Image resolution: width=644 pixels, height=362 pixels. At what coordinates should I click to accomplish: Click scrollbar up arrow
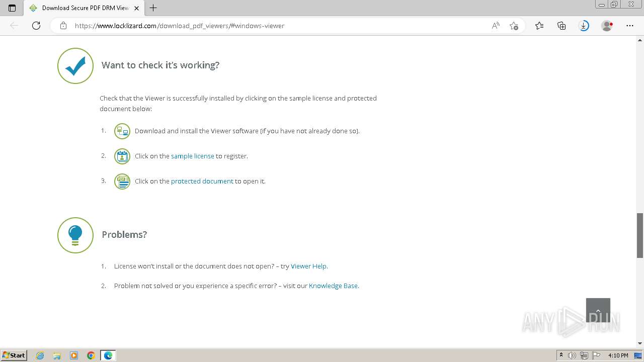pos(640,39)
